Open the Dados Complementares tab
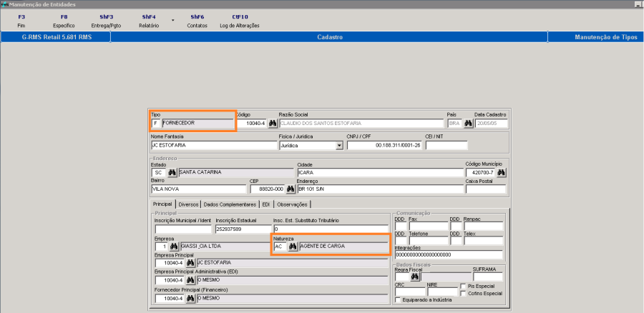Viewport: 644px width, 313px height. (x=230, y=204)
